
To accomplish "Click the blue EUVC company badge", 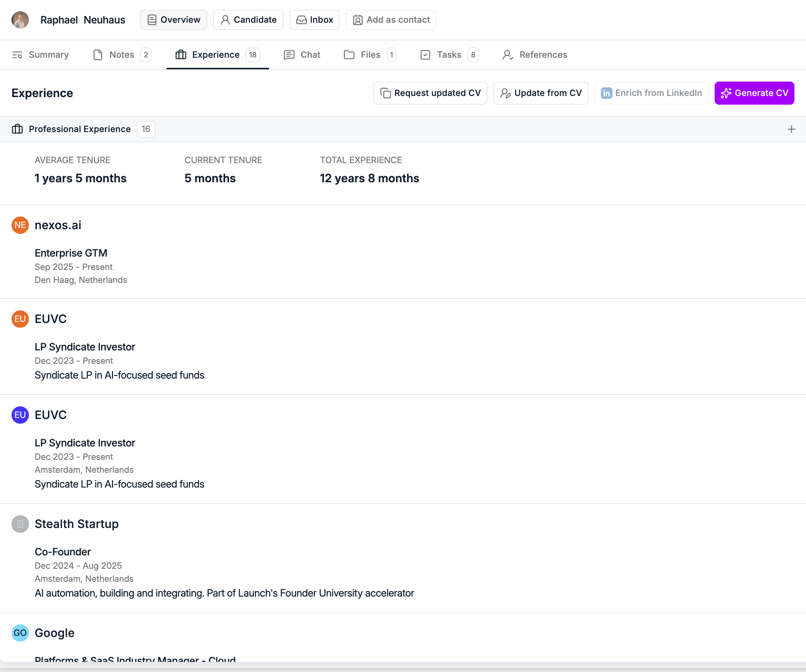I will click(20, 415).
